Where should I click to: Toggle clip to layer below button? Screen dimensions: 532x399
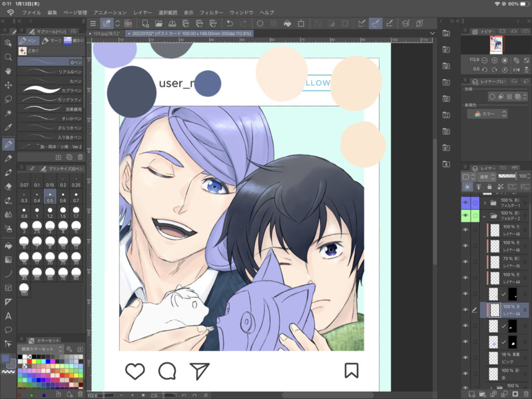point(467,187)
